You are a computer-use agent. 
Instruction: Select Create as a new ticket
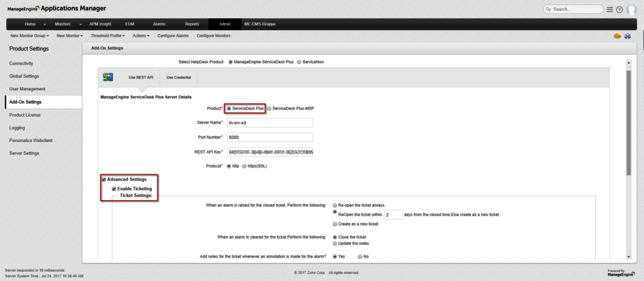[x=335, y=224]
